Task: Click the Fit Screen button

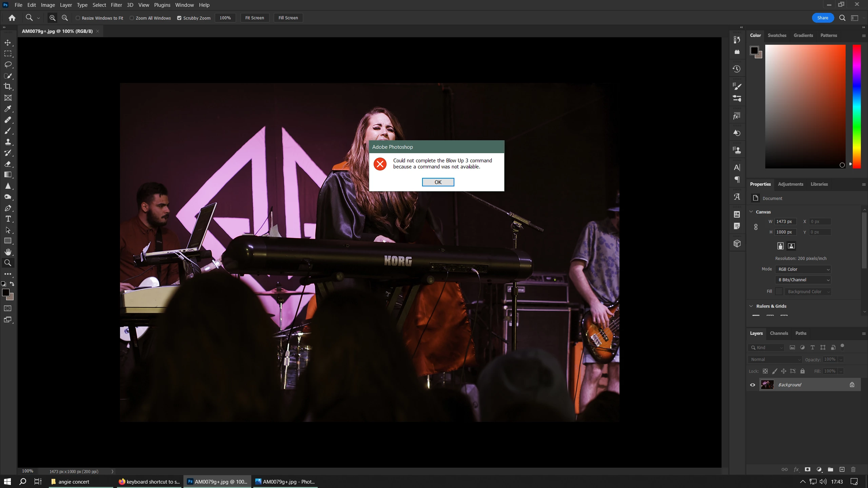Action: (254, 18)
